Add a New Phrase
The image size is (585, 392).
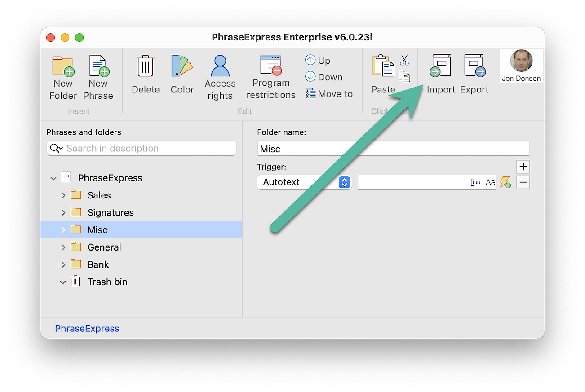[x=98, y=78]
